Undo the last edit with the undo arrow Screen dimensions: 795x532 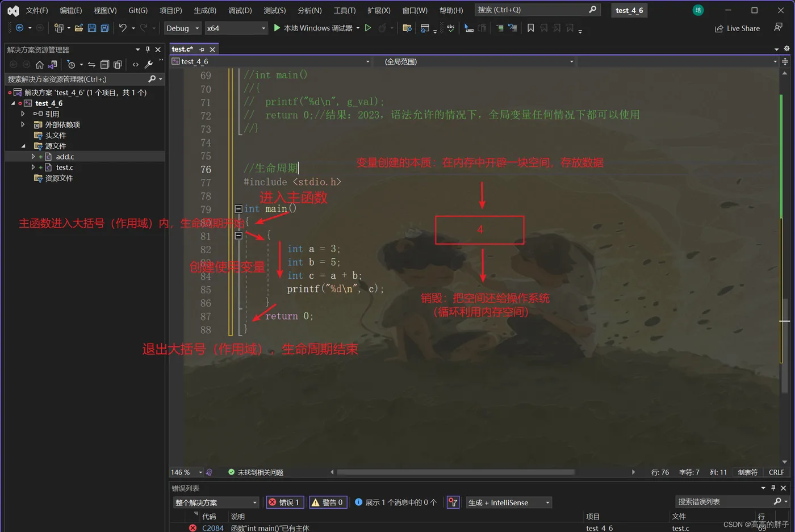123,28
